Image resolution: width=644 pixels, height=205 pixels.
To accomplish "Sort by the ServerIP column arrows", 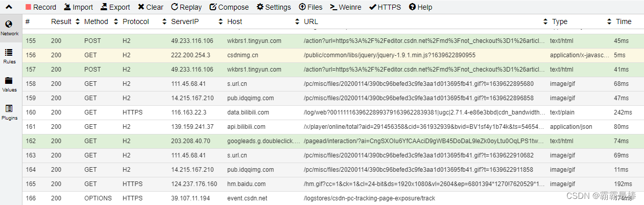I will click(221, 21).
